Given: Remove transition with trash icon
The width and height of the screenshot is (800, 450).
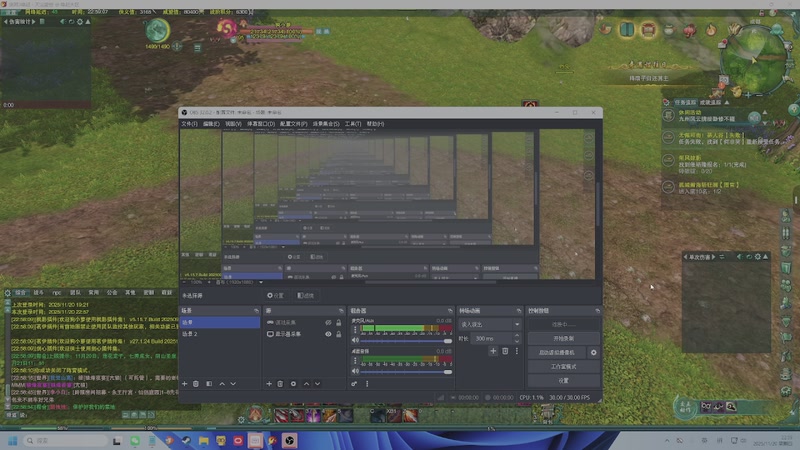Looking at the screenshot, I should [x=505, y=351].
